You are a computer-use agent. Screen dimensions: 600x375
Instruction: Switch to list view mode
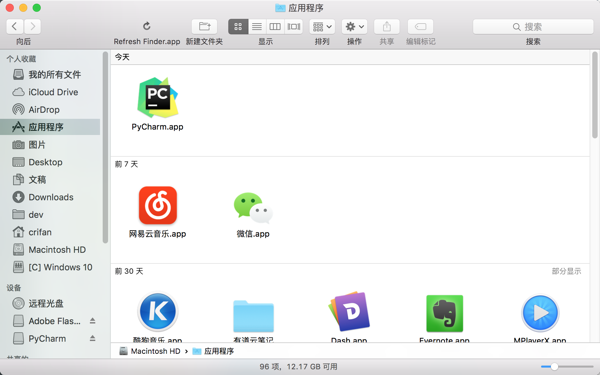(x=257, y=26)
